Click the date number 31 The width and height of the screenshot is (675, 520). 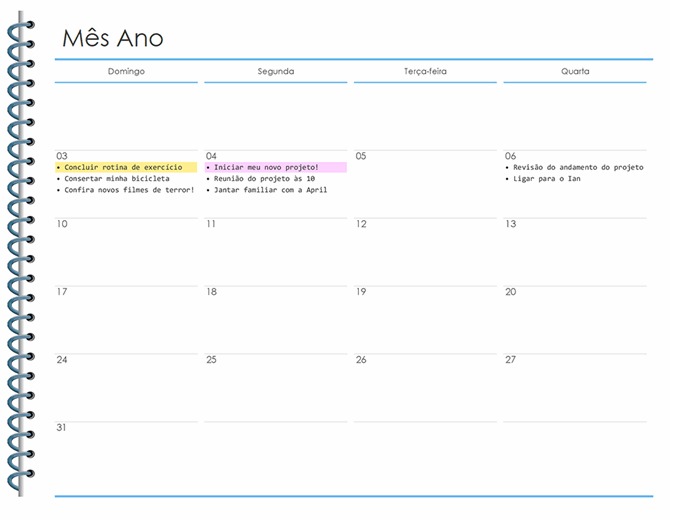tap(62, 427)
